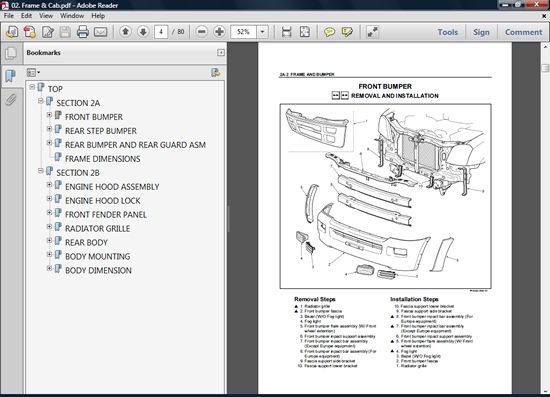This screenshot has height=397, width=550.
Task: Go to next page with down arrow
Action: point(143,32)
